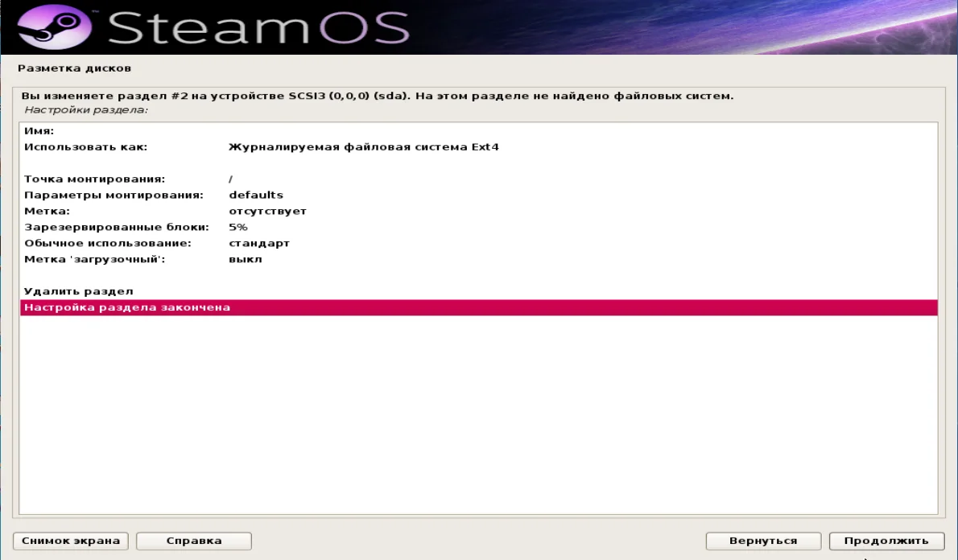Open the Справка help button

[194, 541]
